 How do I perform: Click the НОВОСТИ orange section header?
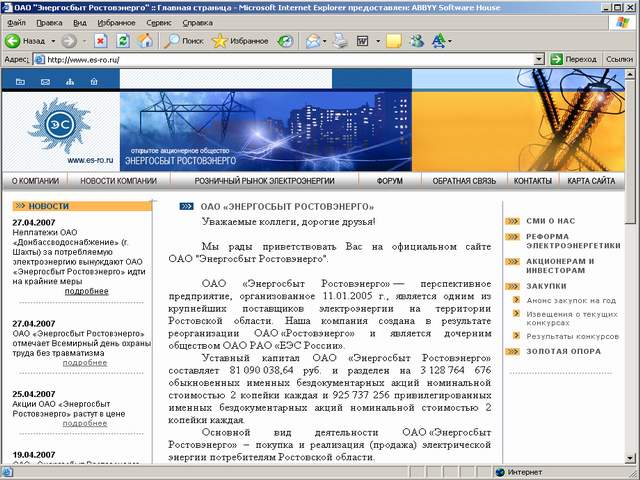click(x=82, y=206)
